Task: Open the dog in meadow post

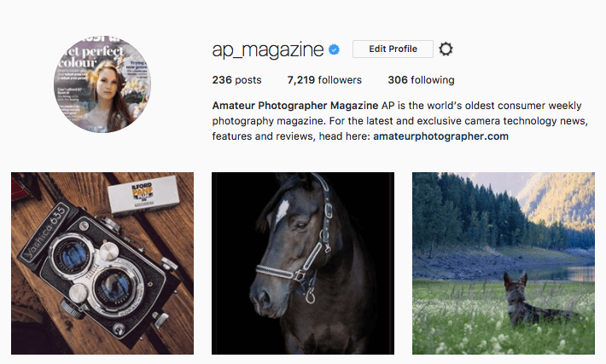Action: [x=504, y=263]
